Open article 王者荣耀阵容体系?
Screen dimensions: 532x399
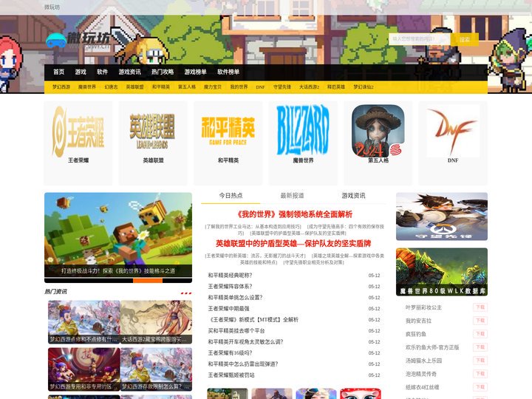tap(230, 287)
